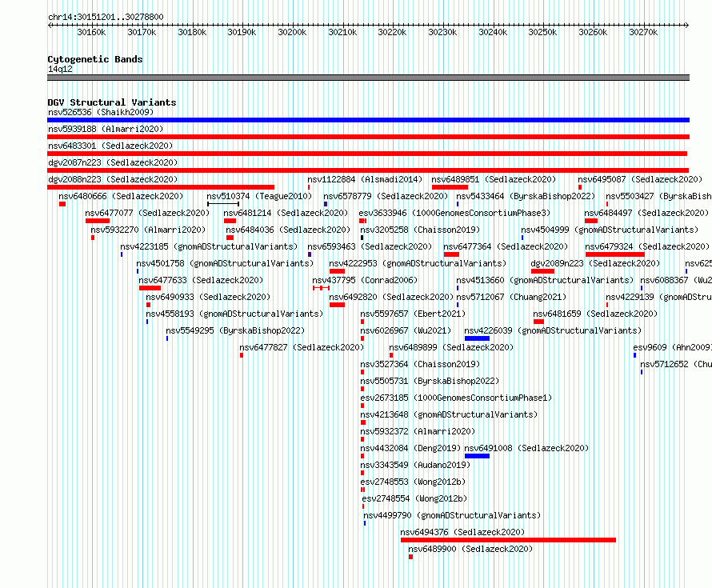Click nsv4558193 (gnomADStructuralVariants) label

tap(234, 314)
